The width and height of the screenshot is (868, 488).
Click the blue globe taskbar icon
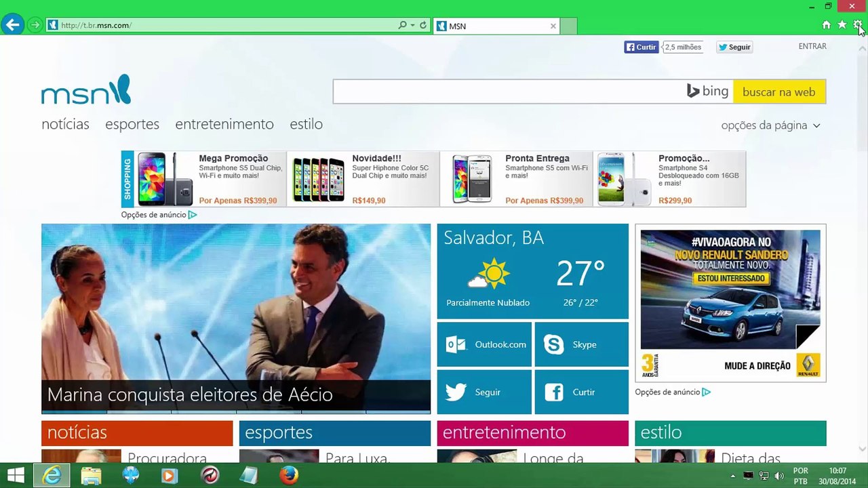[x=130, y=476]
